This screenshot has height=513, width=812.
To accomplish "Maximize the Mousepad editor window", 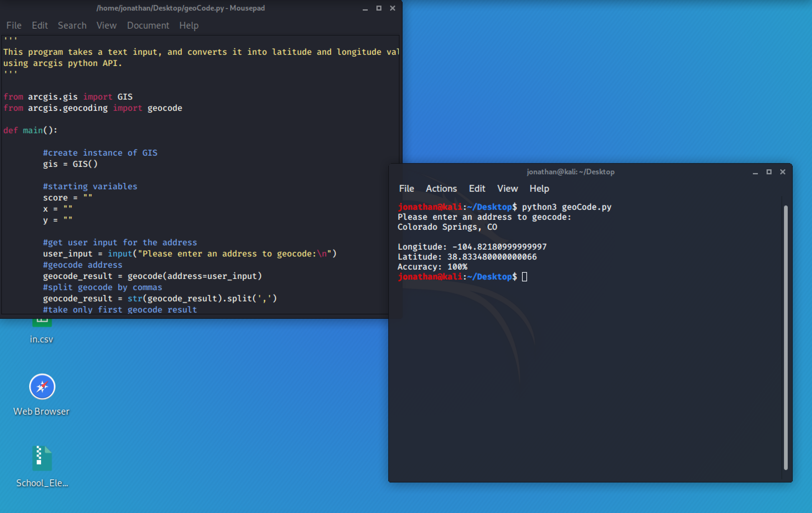I will click(x=379, y=8).
